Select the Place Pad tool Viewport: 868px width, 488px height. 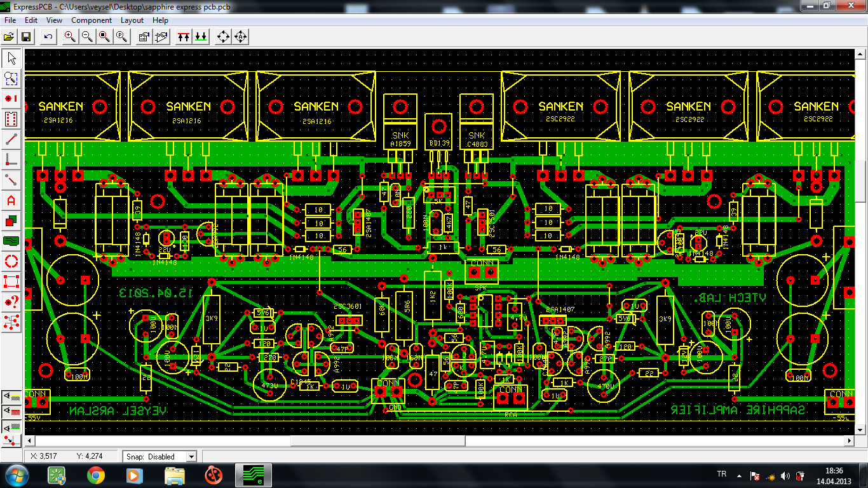11,98
